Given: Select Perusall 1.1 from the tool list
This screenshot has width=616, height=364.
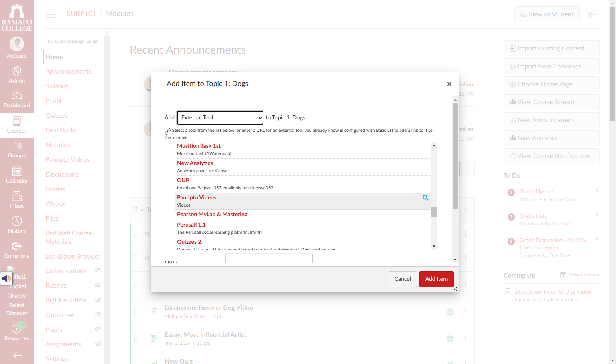Looking at the screenshot, I should click(x=191, y=225).
